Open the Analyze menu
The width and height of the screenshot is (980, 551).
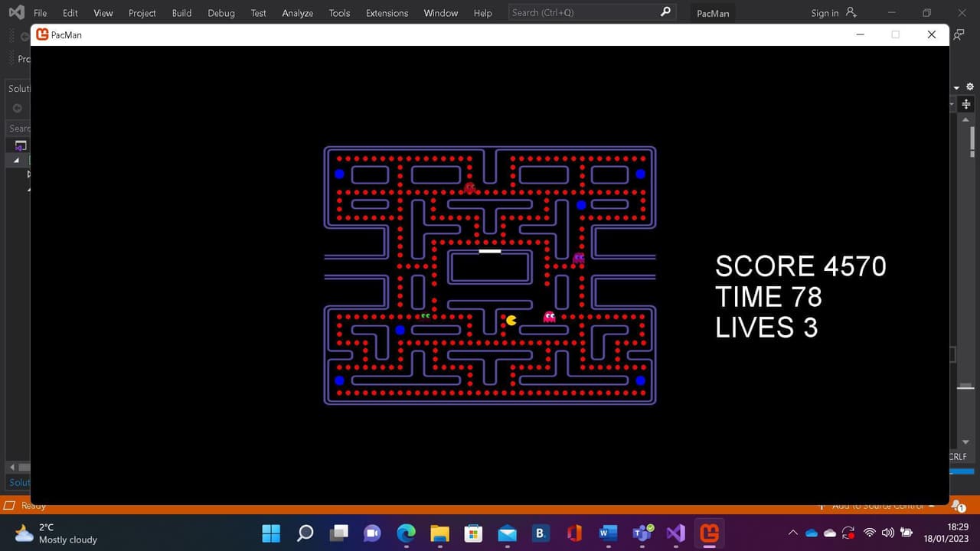click(x=298, y=13)
